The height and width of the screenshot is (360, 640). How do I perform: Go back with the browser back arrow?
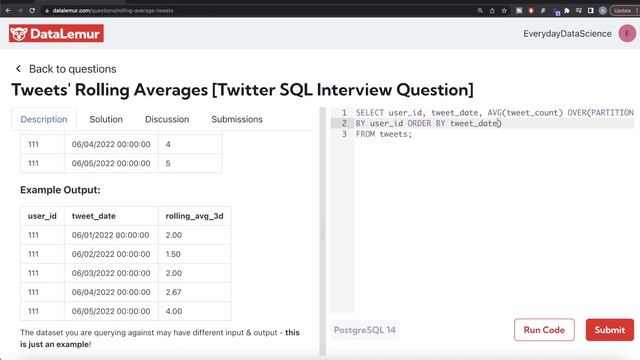[x=8, y=11]
